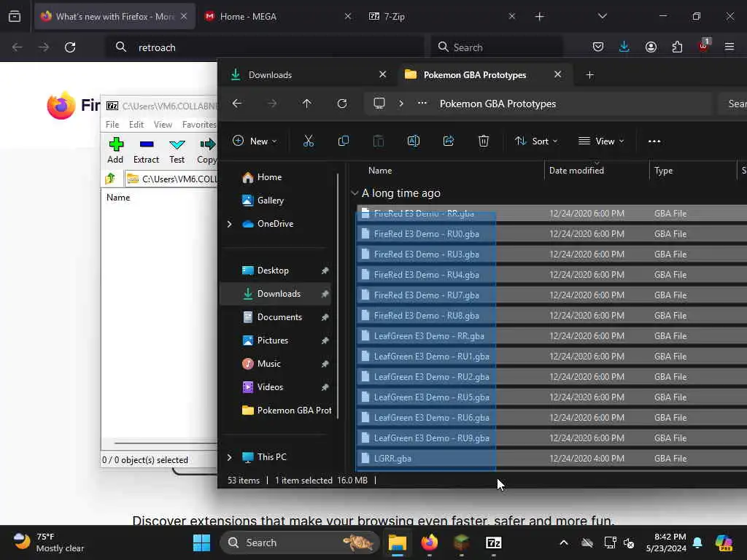Open the View dropdown
The height and width of the screenshot is (560, 747).
click(x=601, y=141)
